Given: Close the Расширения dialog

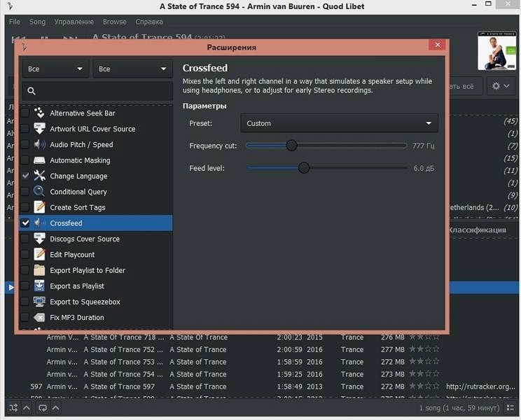Looking at the screenshot, I should pos(437,45).
